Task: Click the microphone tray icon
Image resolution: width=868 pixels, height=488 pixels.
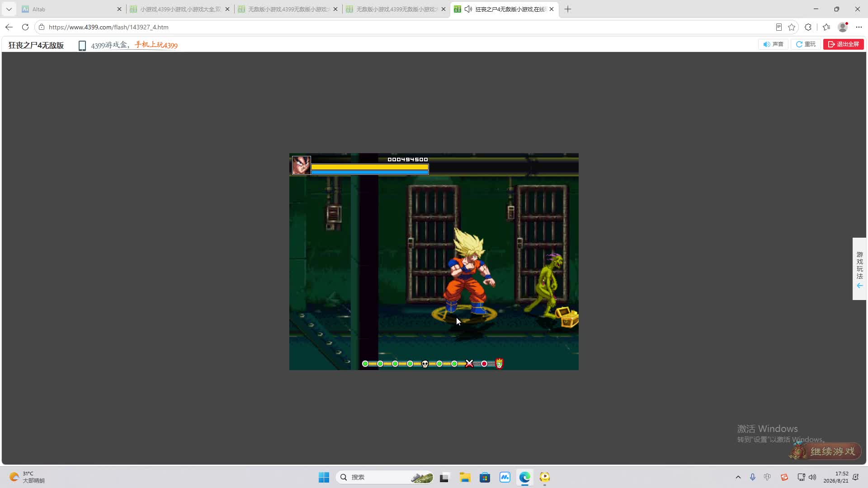Action: click(x=753, y=477)
